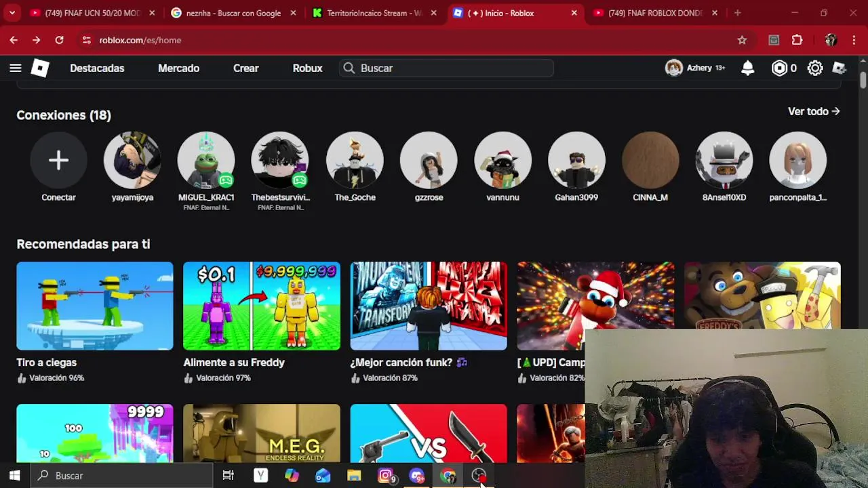This screenshot has width=868, height=488.
Task: Click the Ver todo link
Action: click(x=814, y=111)
